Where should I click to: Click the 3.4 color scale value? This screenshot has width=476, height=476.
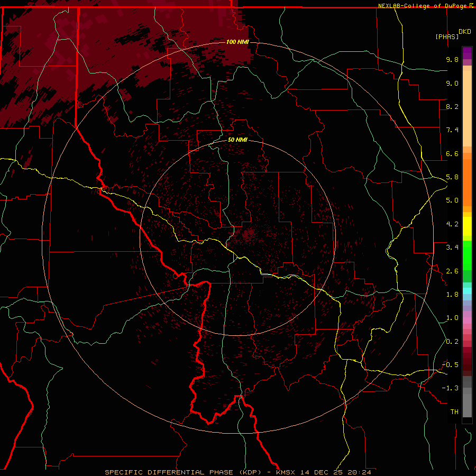tap(452, 248)
